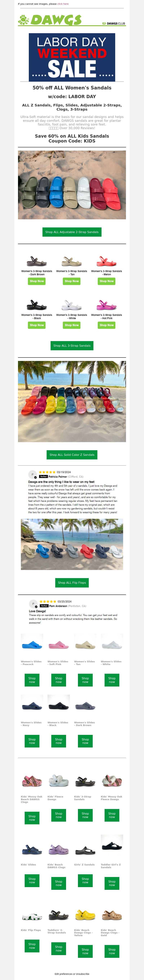The image size is (144, 980).
Task: Click Shop Now under 3-Strap Sandals Melon
Action: [106, 281]
